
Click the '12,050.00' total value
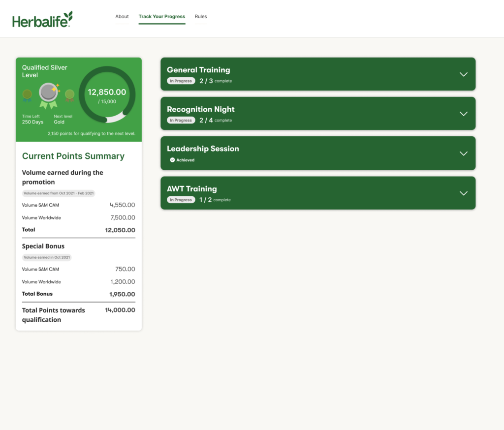coord(120,230)
